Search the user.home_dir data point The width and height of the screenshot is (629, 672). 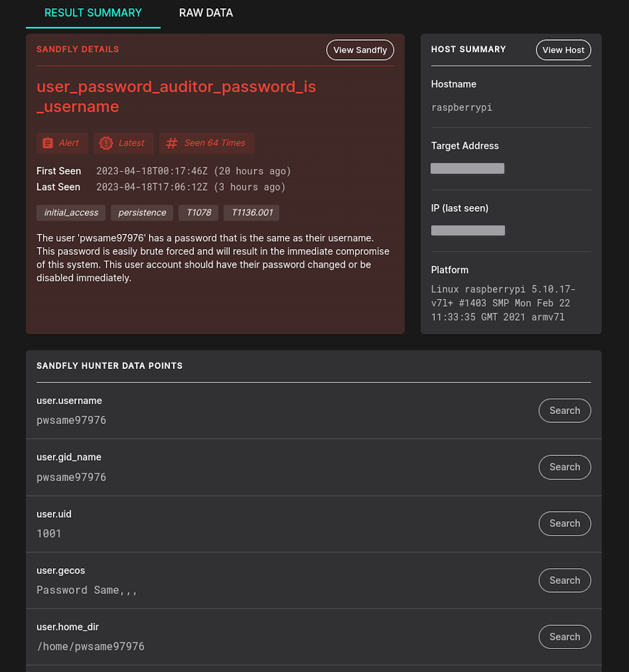pos(565,637)
